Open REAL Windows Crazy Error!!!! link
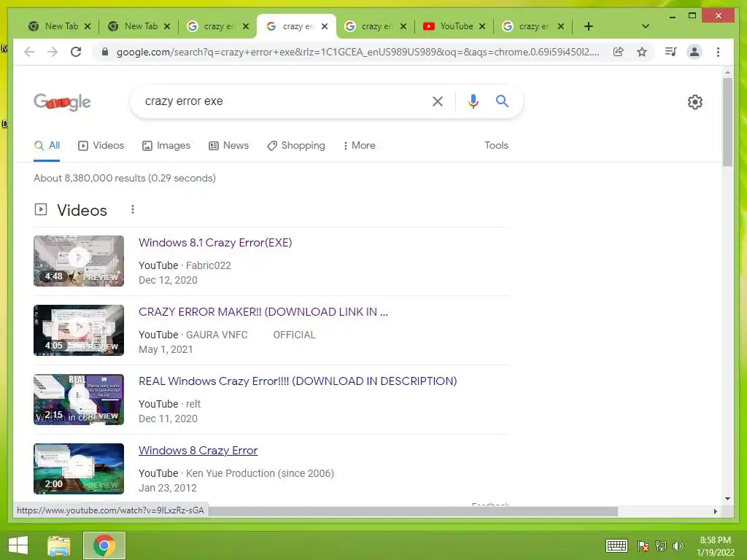 298,381
